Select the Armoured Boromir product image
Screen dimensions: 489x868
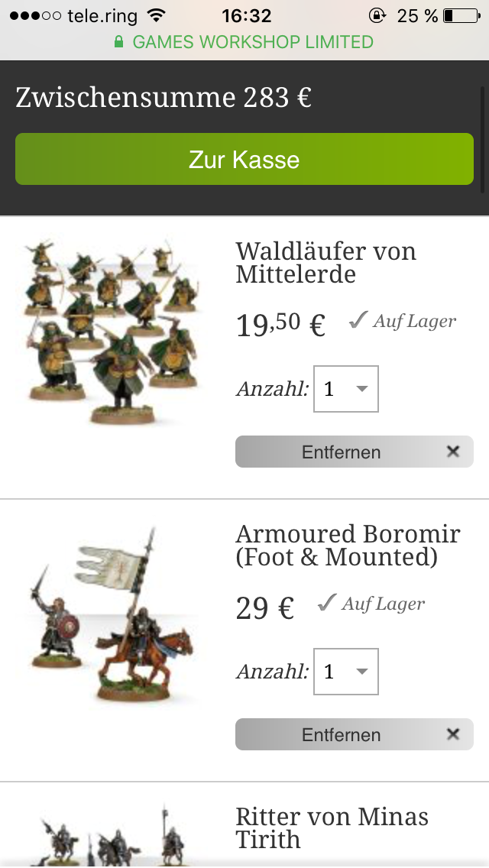point(112,614)
